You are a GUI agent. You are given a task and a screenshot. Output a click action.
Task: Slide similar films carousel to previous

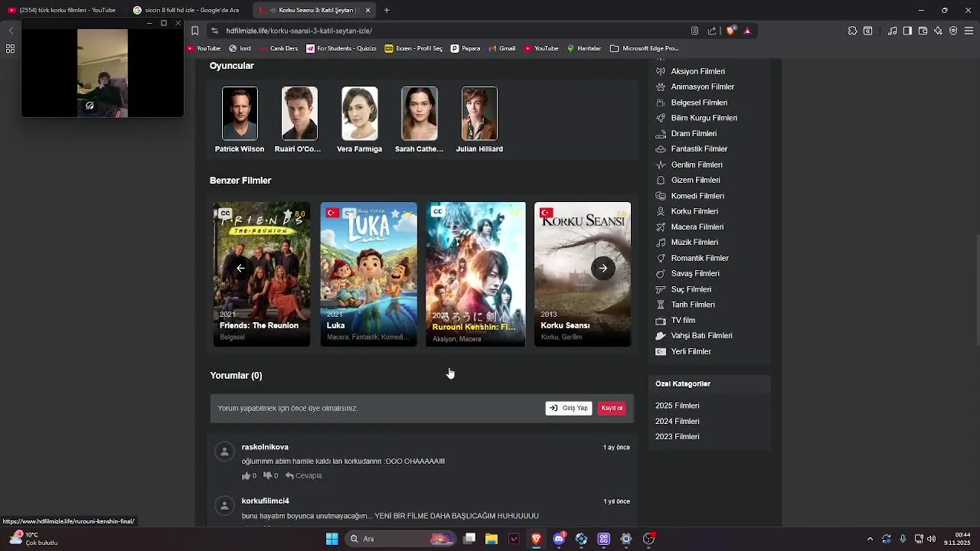pos(240,268)
